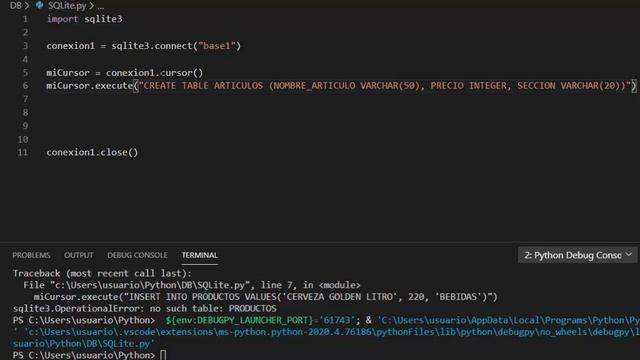Click line number 1 in gutter
Screen dimensions: 640x360
pyautogui.click(x=25, y=19)
